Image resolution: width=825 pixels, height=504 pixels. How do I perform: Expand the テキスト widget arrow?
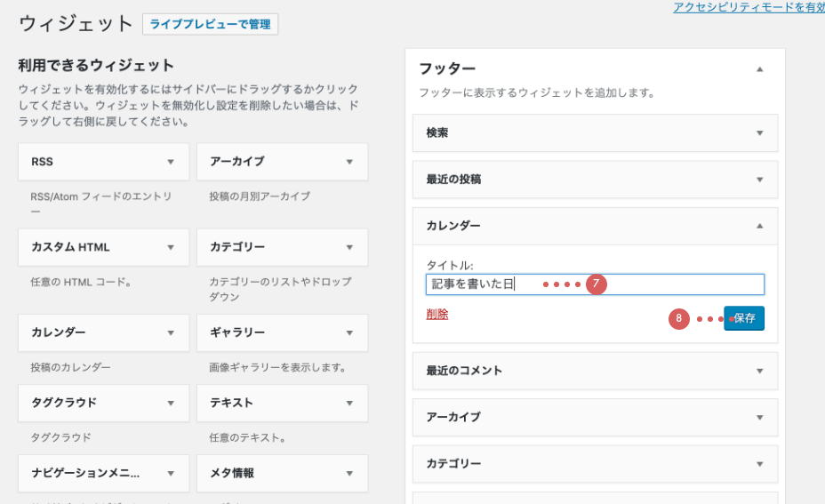click(349, 403)
